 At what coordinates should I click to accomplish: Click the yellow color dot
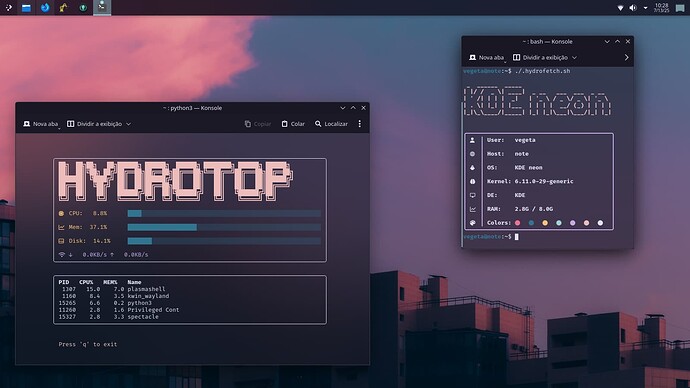(545, 223)
